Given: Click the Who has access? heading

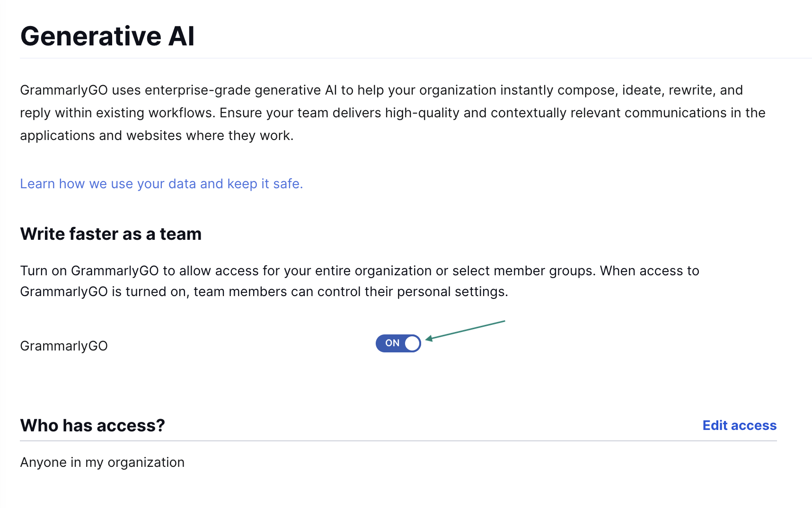Looking at the screenshot, I should point(92,425).
